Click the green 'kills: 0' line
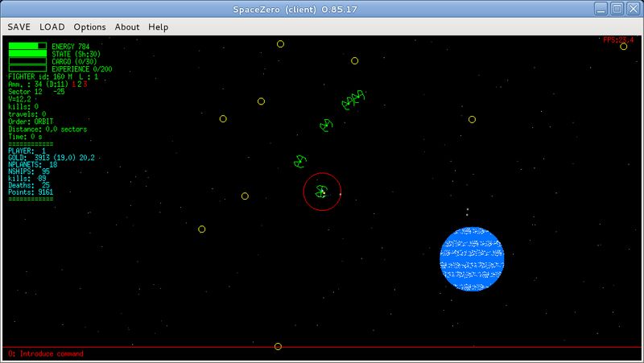Viewport: 644px width, 363px height. (23, 107)
